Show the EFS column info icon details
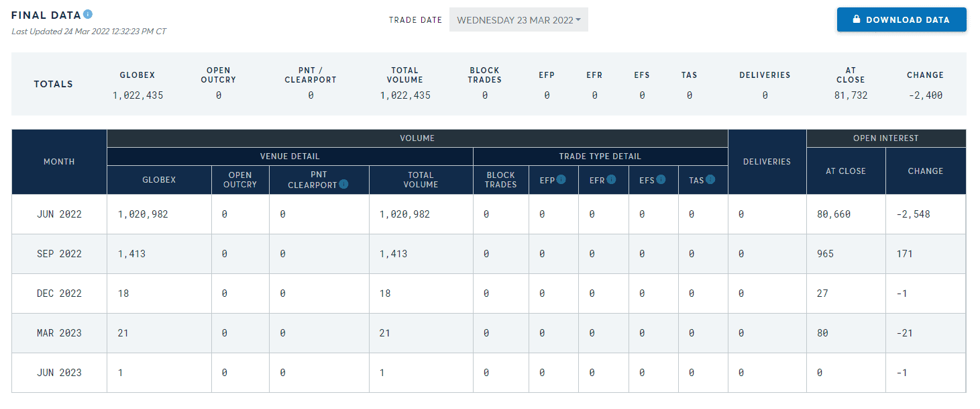Screen dimensions: 980x409 tap(661, 179)
